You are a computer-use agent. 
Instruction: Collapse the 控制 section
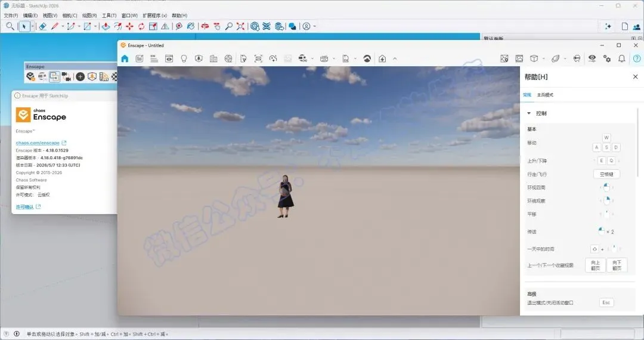click(x=529, y=113)
